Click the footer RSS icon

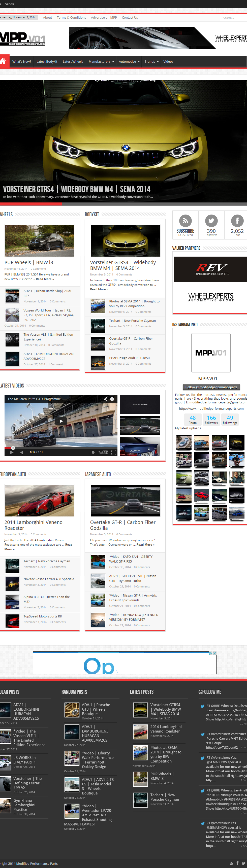coord(231,863)
